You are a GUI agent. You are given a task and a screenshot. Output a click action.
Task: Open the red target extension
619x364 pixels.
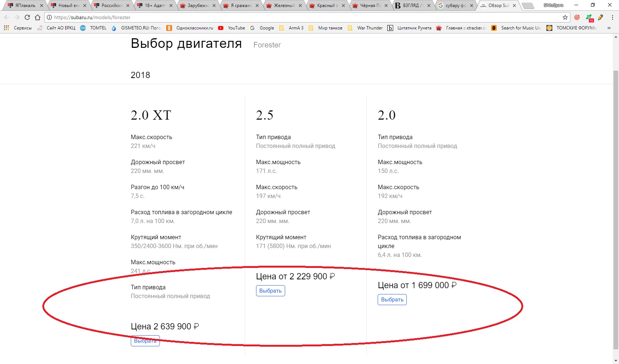coord(577,17)
